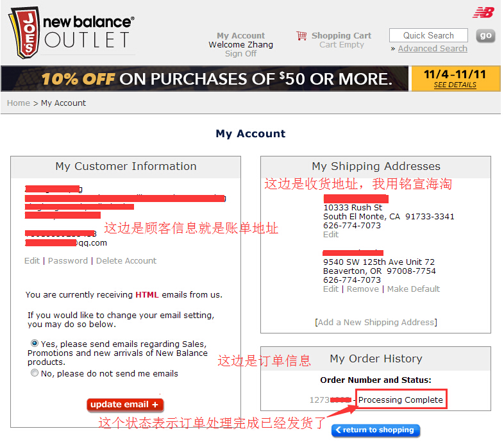Click the update email button
This screenshot has height=447, width=504.
[x=125, y=405]
